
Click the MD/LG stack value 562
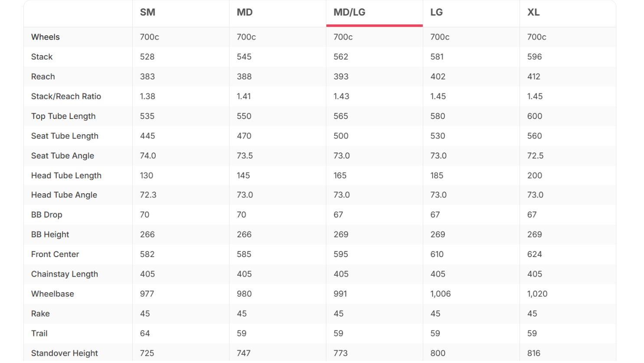(340, 57)
